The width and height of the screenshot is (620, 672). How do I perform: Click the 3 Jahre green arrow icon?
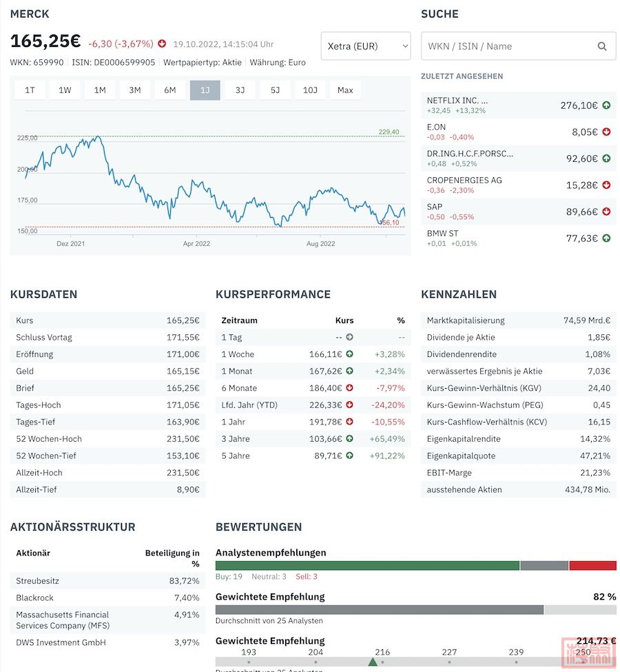pyautogui.click(x=349, y=438)
